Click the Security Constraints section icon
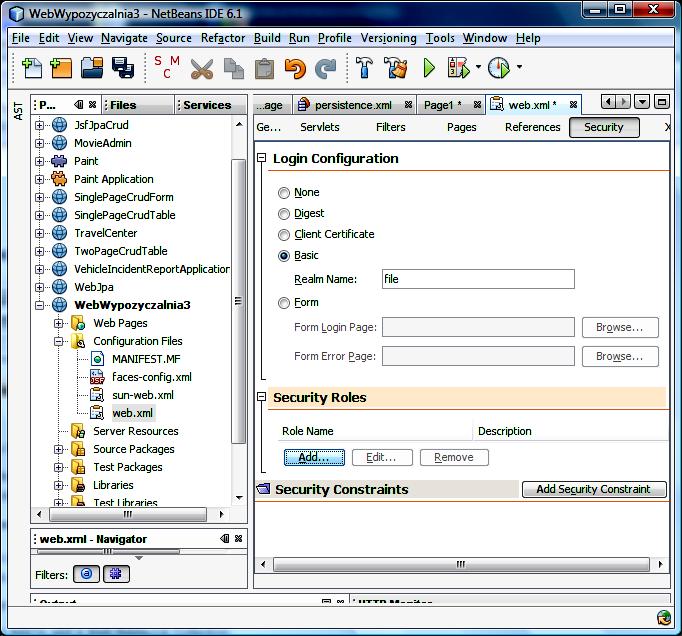This screenshot has height=636, width=682. coord(263,489)
